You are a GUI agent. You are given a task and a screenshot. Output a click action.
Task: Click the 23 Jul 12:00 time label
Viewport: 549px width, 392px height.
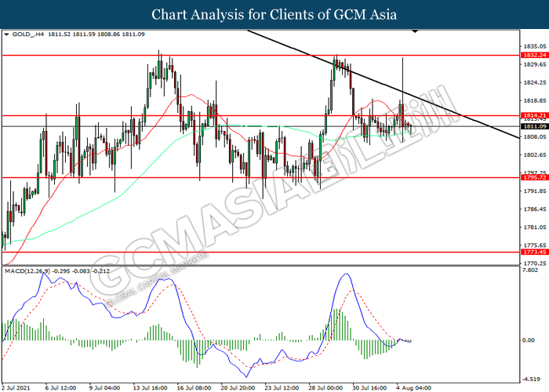[x=282, y=388]
